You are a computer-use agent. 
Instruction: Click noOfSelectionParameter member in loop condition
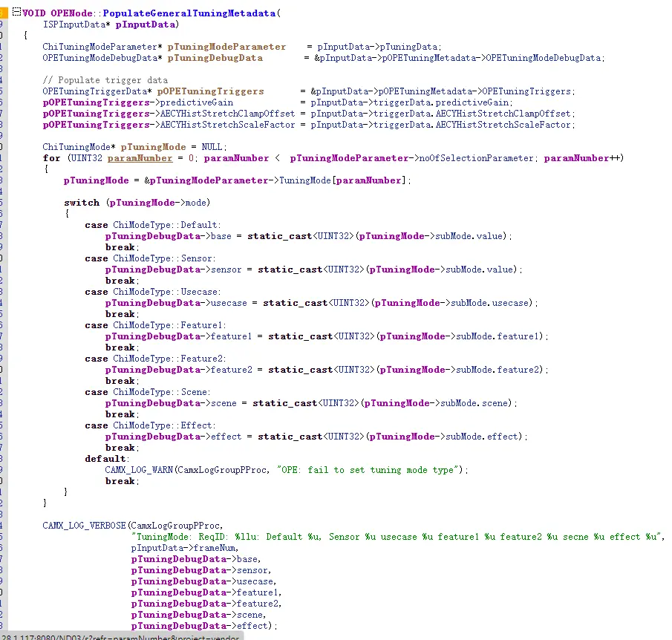pos(476,158)
